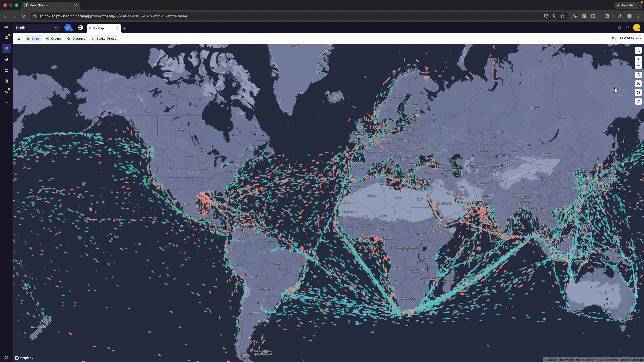
Task: Open the briefcase panel in sidebar
Action: pos(6,70)
